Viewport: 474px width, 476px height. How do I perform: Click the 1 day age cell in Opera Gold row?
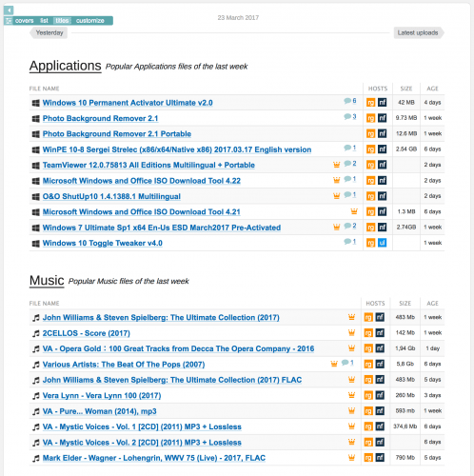pos(432,348)
